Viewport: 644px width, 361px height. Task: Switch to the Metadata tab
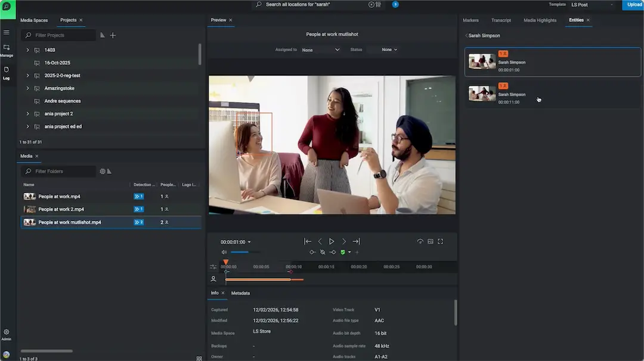click(240, 293)
